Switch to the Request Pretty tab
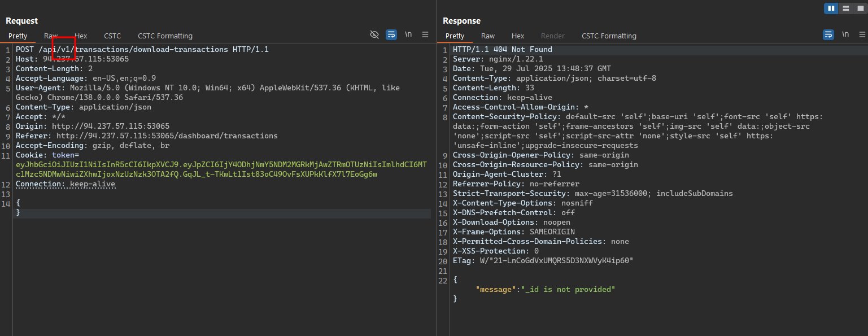The image size is (868, 336). [x=18, y=36]
